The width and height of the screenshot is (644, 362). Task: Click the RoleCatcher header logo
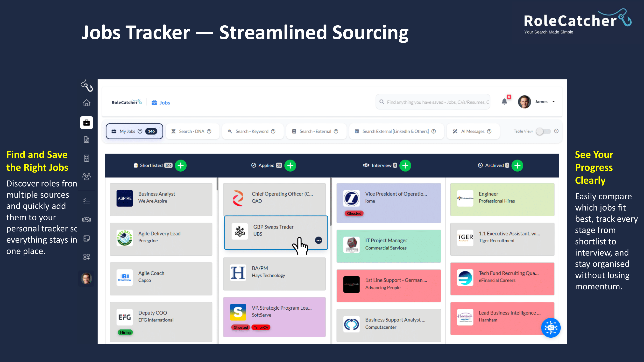(x=127, y=102)
